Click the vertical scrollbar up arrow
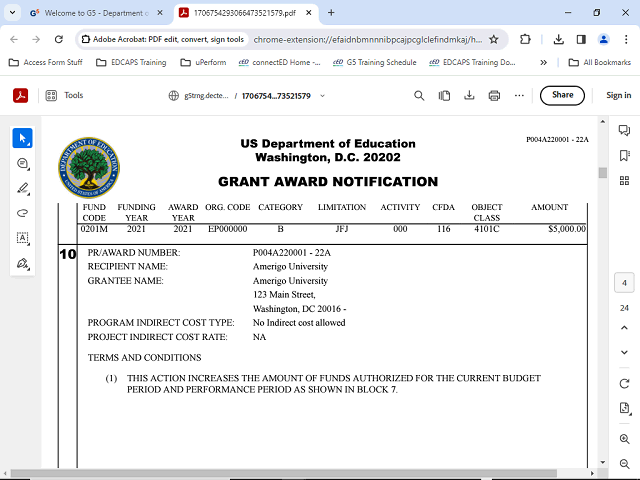This screenshot has height=480, width=640. [602, 122]
